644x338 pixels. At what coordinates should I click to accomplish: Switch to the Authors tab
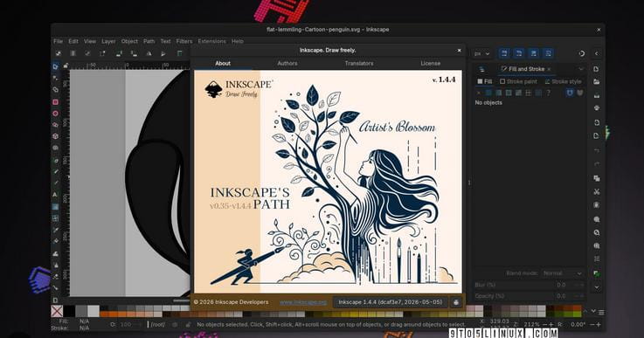coord(287,63)
